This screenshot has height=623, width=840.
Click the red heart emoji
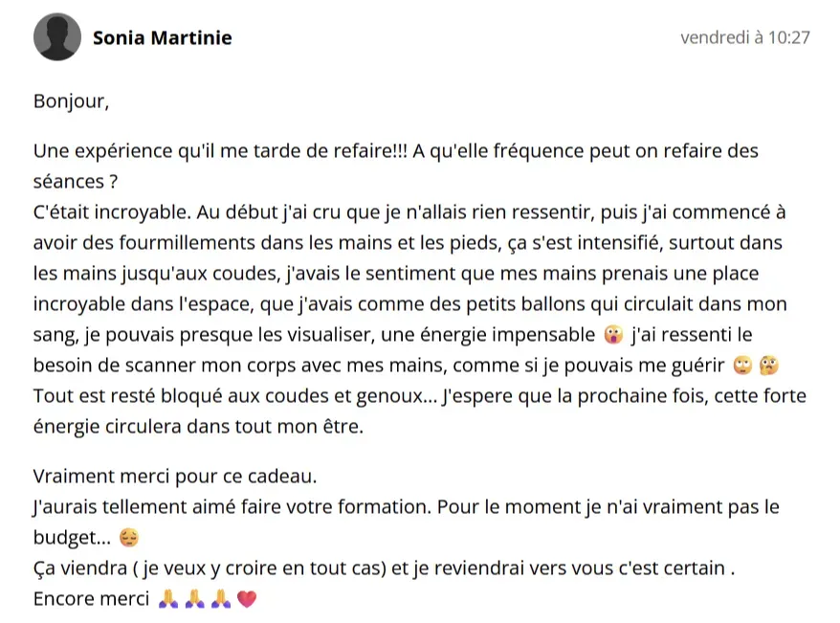(x=247, y=598)
